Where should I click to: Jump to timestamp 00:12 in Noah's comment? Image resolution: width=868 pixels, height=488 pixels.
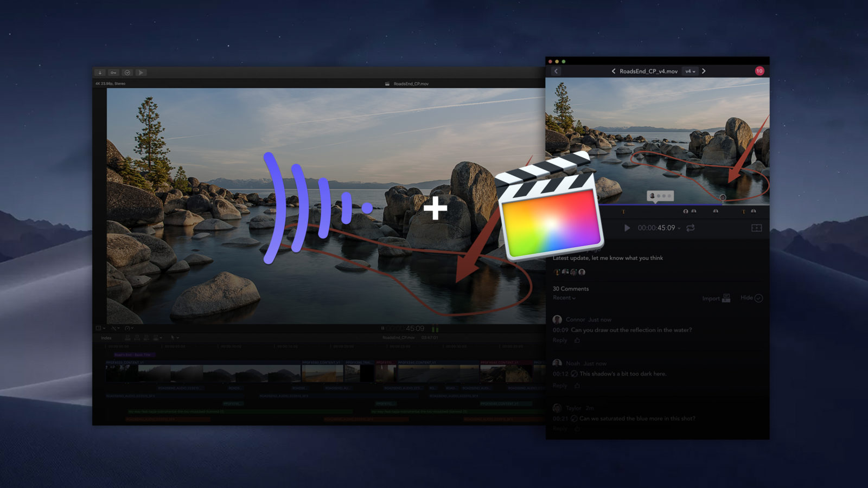click(560, 374)
